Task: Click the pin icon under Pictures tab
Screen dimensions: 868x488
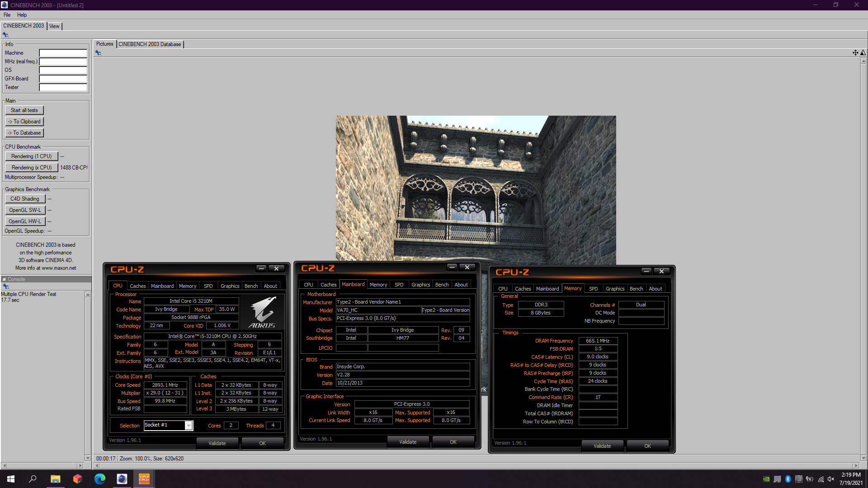Action: click(98, 53)
